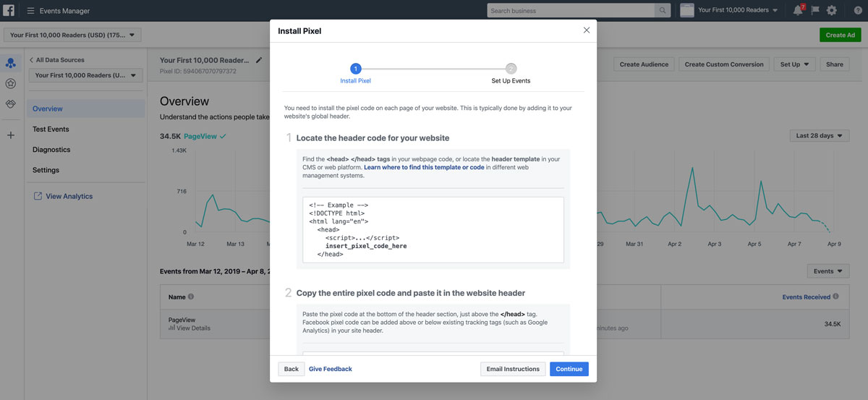Select the Overview menu item

coord(86,108)
